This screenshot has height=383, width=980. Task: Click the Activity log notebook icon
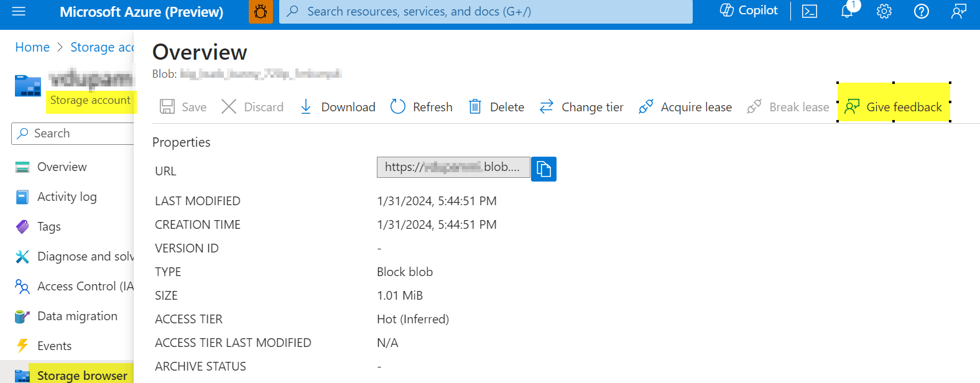click(x=22, y=196)
